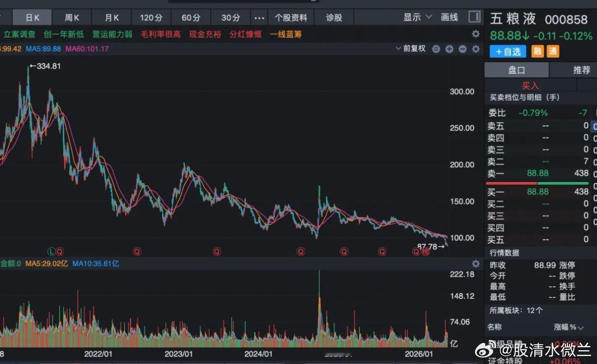597x364 pixels.
Task: Click the red 买入 buy button
Action: coord(530,86)
